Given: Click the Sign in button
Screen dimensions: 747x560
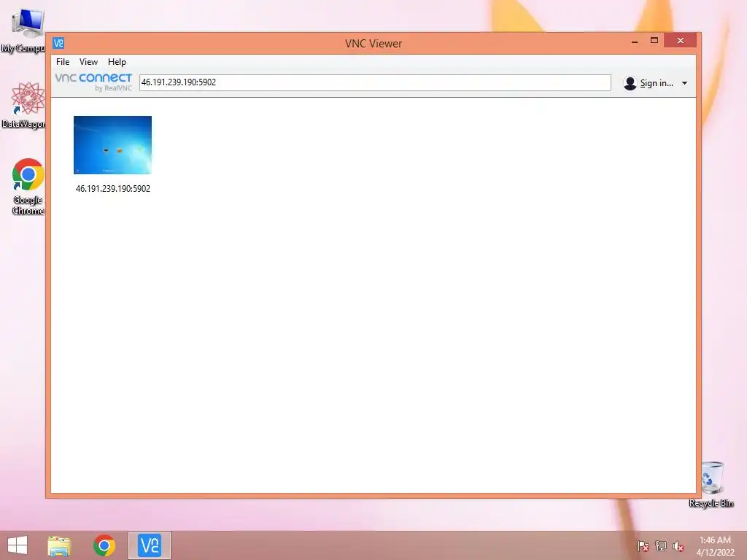Looking at the screenshot, I should click(656, 83).
